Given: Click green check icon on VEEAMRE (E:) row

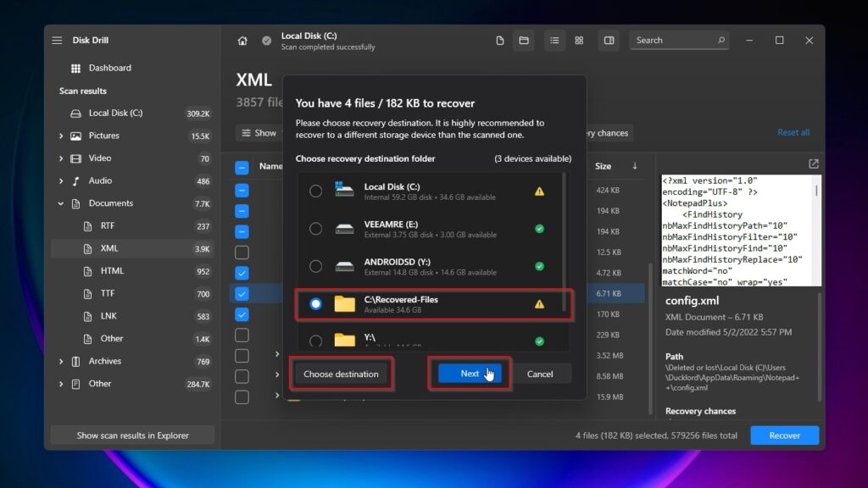Looking at the screenshot, I should coord(539,229).
